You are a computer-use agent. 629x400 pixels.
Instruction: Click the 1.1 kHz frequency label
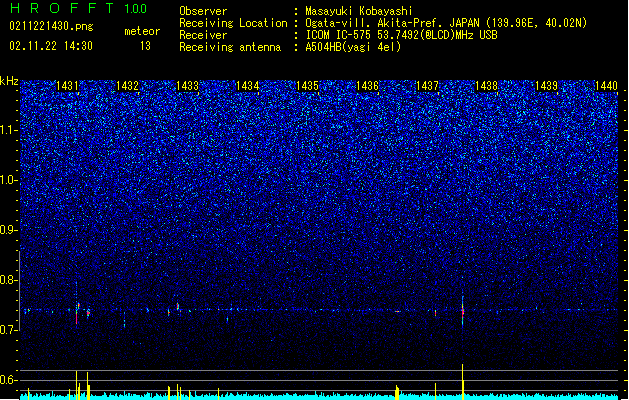click(9, 130)
